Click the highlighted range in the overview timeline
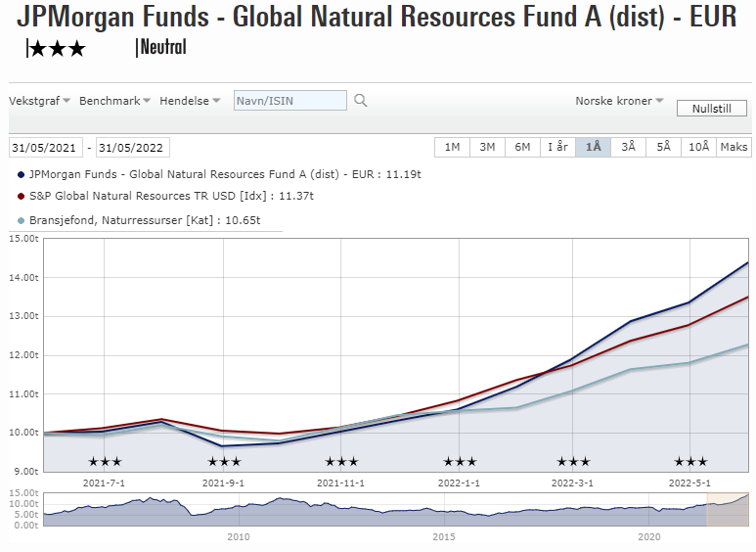This screenshot has height=552, width=756. [x=728, y=509]
